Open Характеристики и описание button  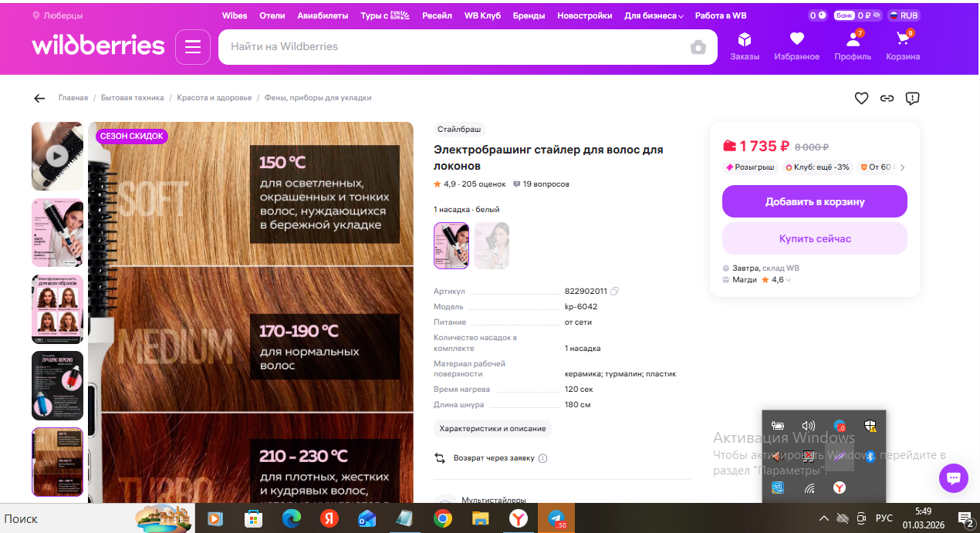(492, 428)
